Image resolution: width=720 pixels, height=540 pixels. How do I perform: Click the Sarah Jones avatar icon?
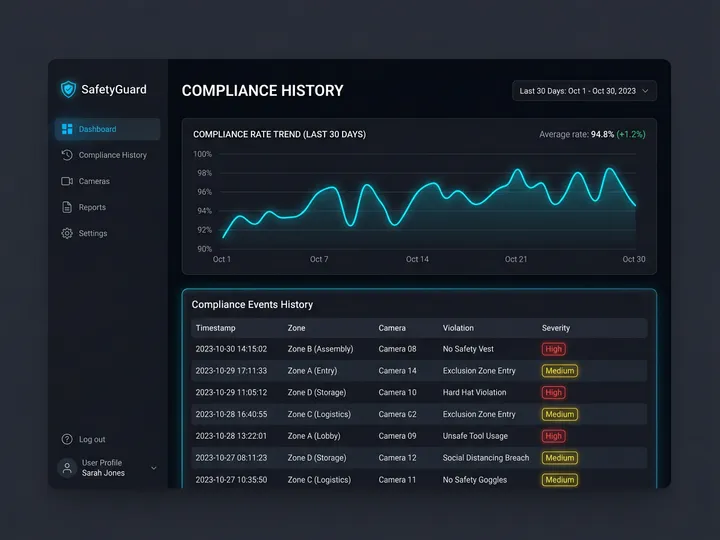67,468
